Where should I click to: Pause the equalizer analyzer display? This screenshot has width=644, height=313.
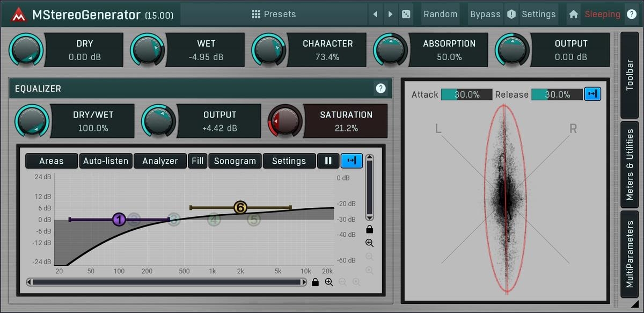pyautogui.click(x=328, y=161)
